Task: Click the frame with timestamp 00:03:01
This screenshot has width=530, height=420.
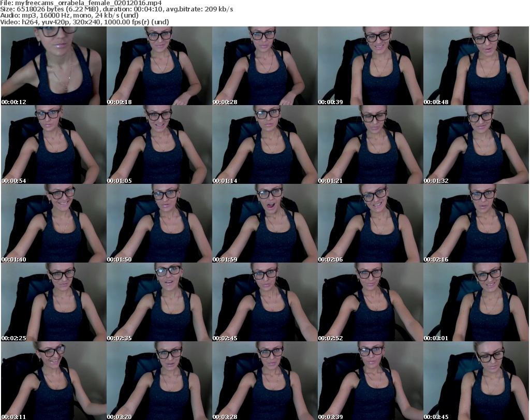Action: (x=476, y=302)
